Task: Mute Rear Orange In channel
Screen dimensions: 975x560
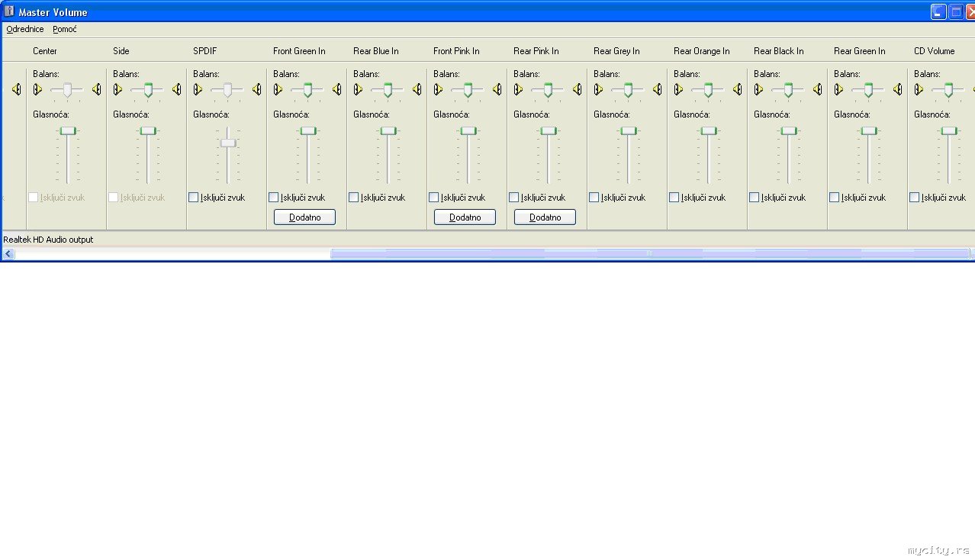Action: click(x=674, y=197)
